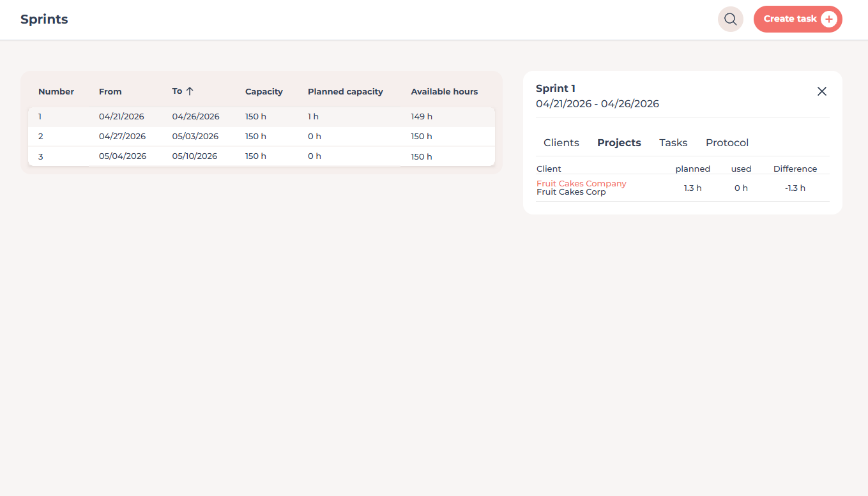The width and height of the screenshot is (868, 496).
Task: Click the -1.3 h difference value
Action: tap(795, 188)
